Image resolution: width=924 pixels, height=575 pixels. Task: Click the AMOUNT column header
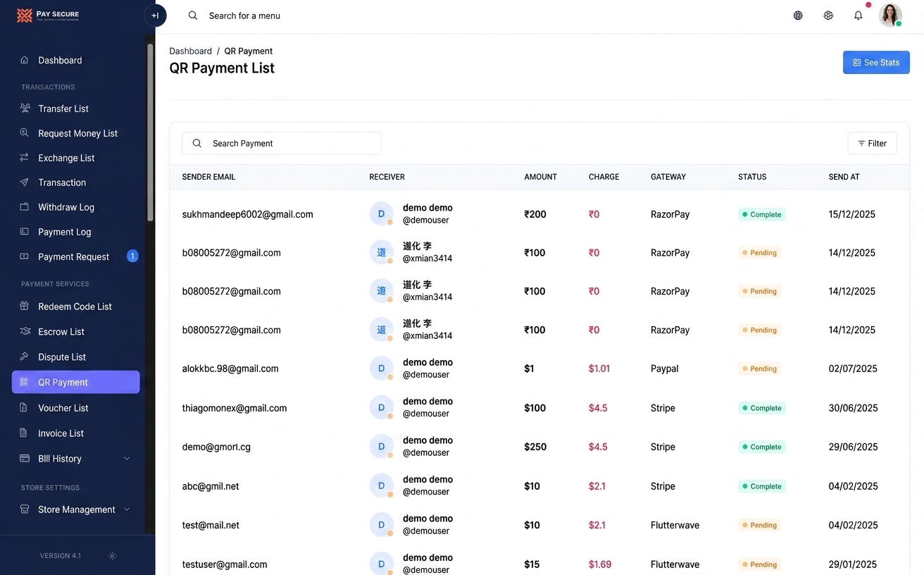click(x=541, y=177)
